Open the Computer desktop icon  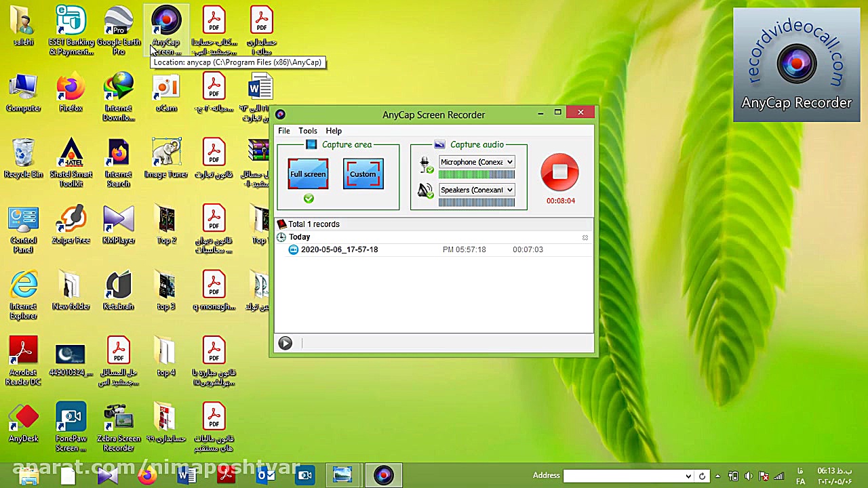coord(23,93)
